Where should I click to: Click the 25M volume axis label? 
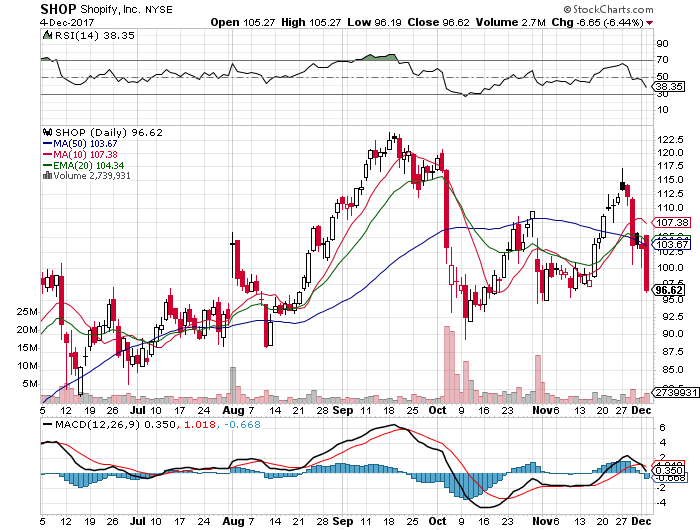point(27,312)
